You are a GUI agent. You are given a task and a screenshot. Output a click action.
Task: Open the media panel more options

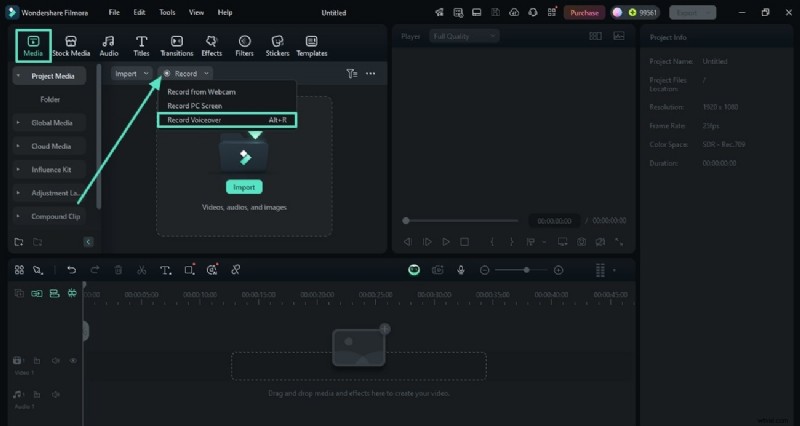370,73
